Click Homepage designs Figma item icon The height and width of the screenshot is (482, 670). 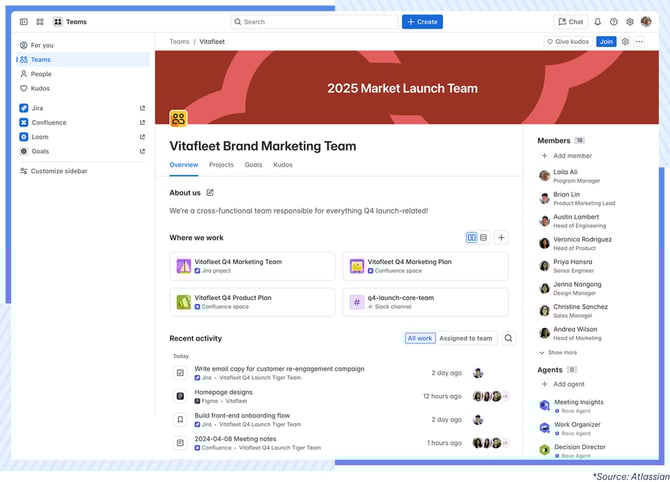pos(180,396)
